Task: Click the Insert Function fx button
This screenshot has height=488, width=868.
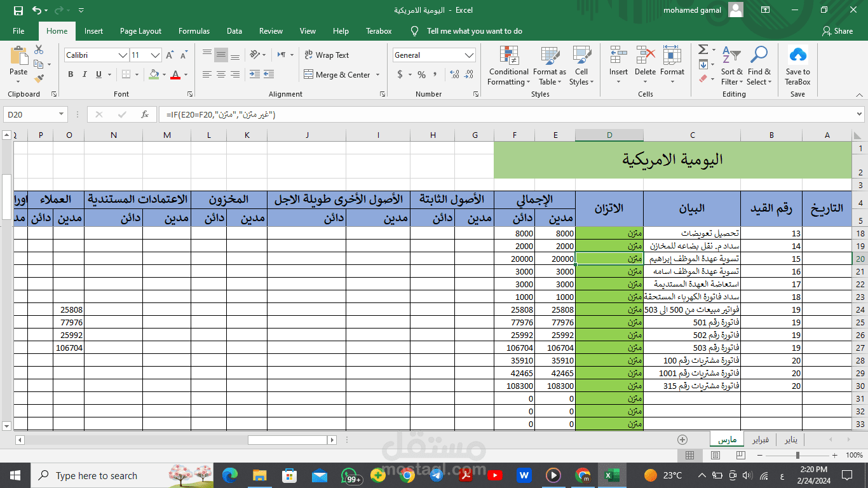Action: (x=145, y=114)
